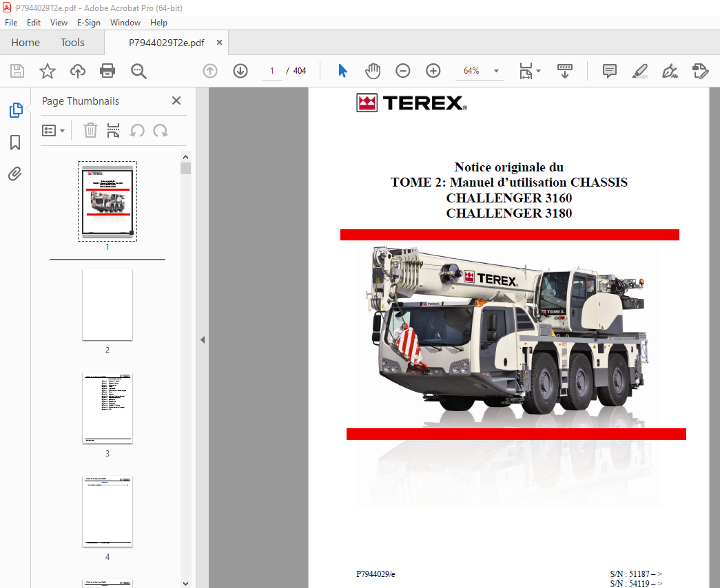Select the page 2 thumbnail
Screen dimensions: 720x588
coord(107,305)
